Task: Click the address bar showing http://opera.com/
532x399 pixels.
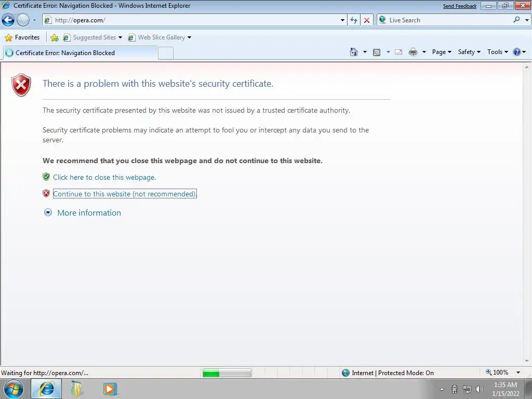Action: click(193, 20)
